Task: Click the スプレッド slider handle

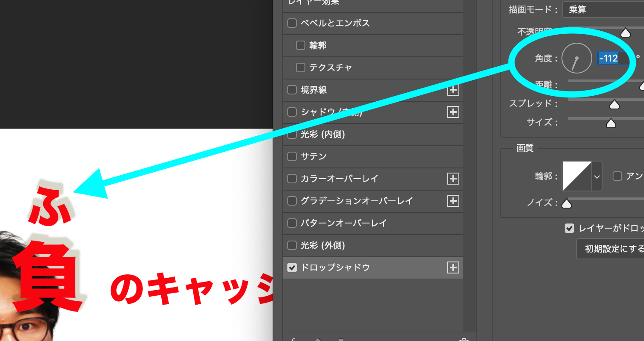Action: point(614,104)
